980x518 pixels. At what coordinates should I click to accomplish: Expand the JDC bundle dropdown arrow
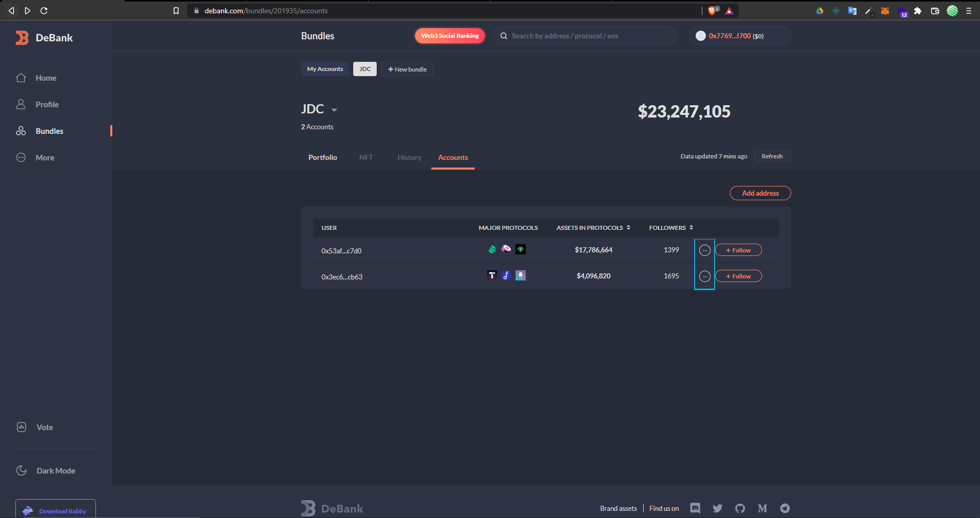pyautogui.click(x=334, y=110)
